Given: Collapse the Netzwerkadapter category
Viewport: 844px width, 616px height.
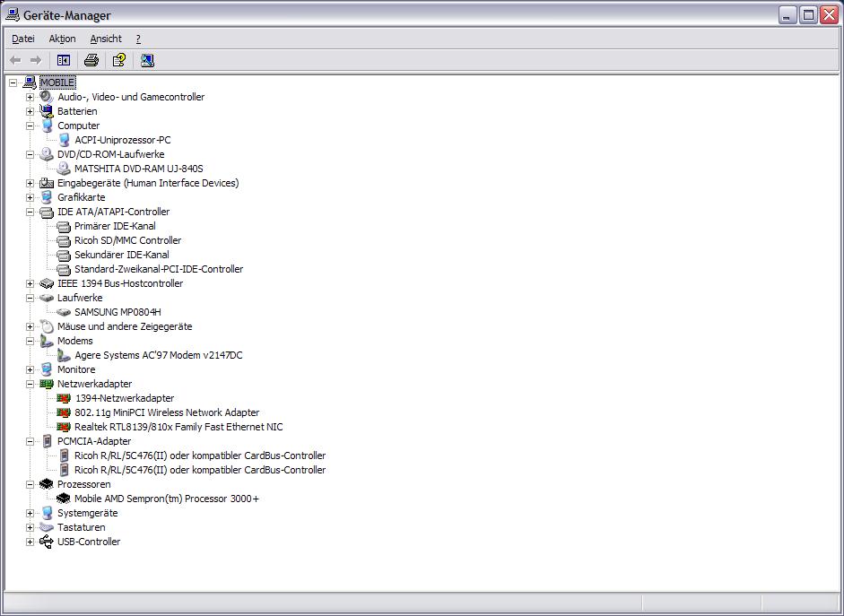Looking at the screenshot, I should [x=30, y=384].
